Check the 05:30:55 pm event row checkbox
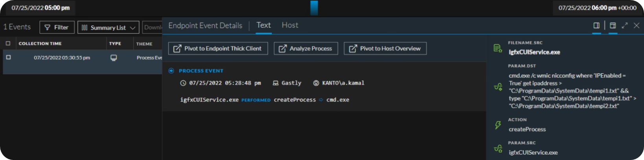Screen dimensions: 644x160 8,58
